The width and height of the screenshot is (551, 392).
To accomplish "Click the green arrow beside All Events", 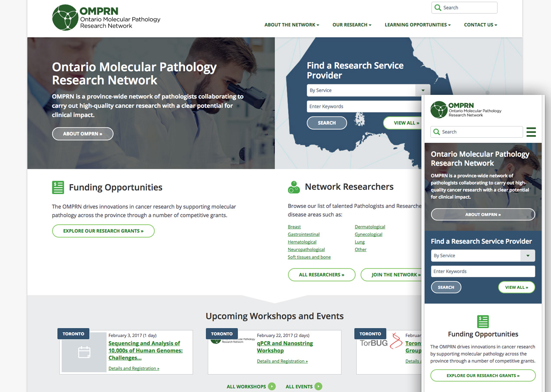I will [x=318, y=386].
